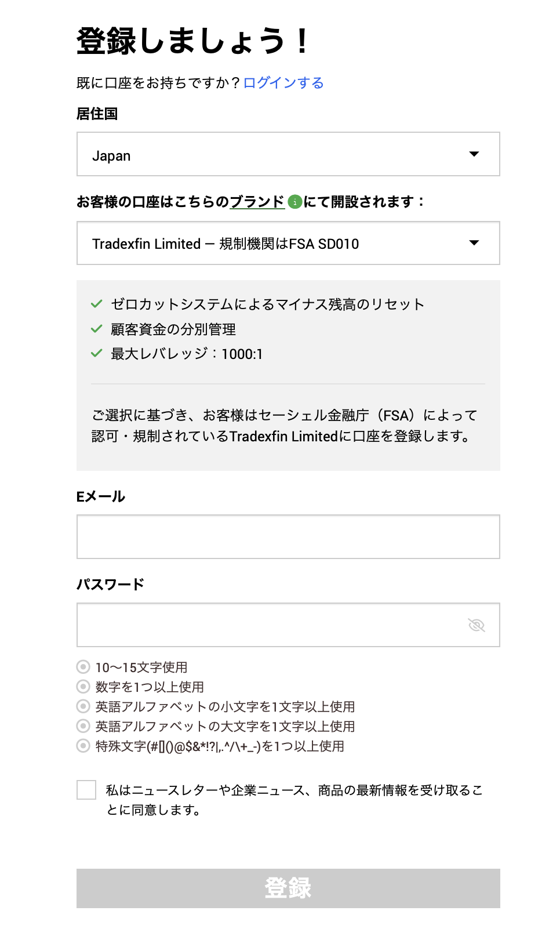Check the newsletter consent checkbox
The image size is (560, 936).
click(86, 790)
